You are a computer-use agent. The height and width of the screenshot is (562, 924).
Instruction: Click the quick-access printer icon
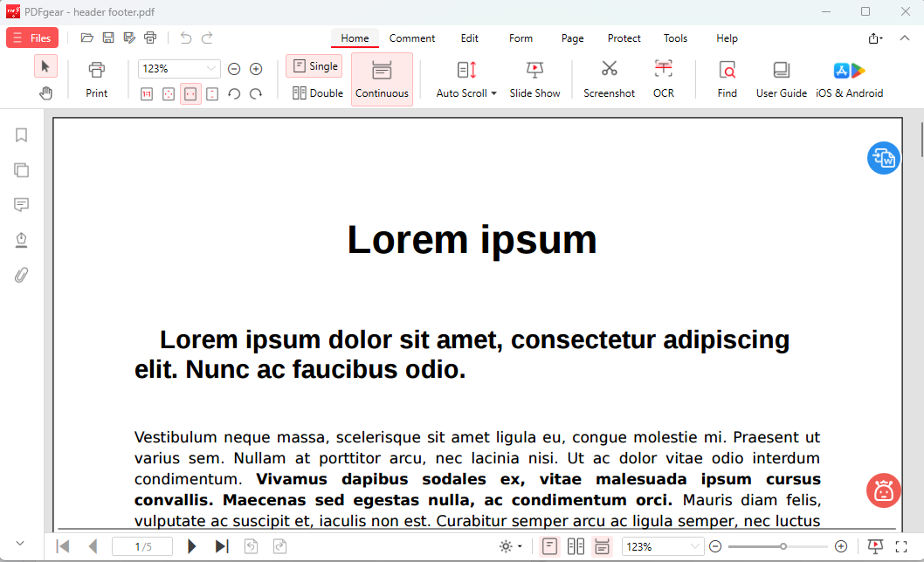click(150, 38)
